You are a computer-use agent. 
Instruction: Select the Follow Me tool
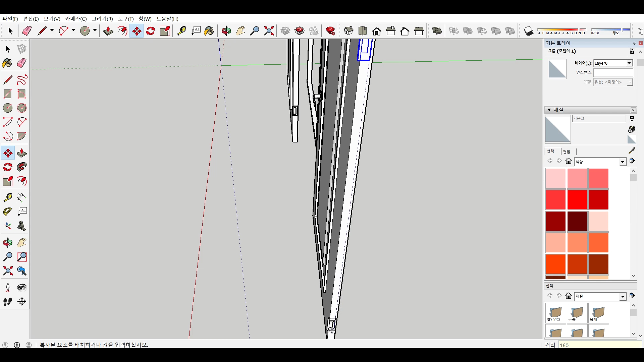pyautogui.click(x=22, y=167)
